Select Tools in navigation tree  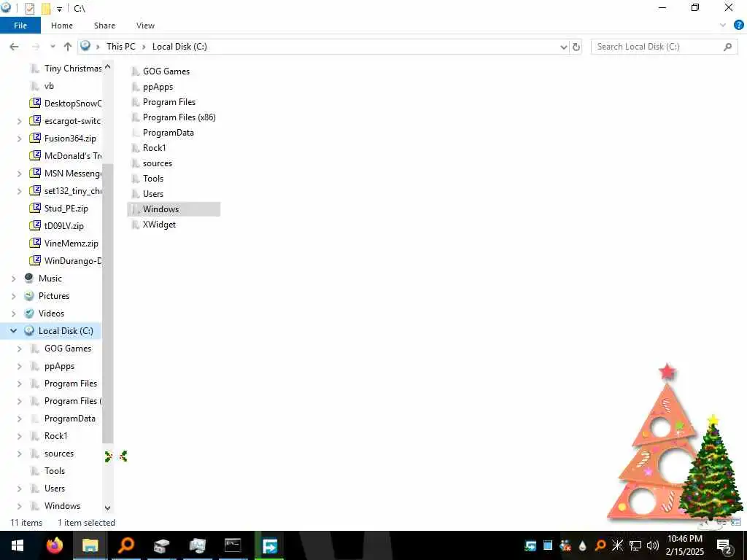tap(55, 471)
